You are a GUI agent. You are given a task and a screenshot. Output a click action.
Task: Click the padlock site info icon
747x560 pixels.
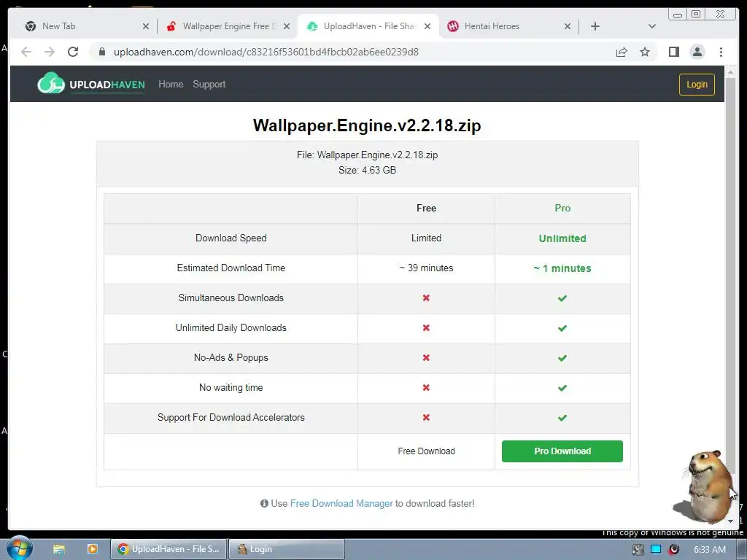pyautogui.click(x=102, y=52)
